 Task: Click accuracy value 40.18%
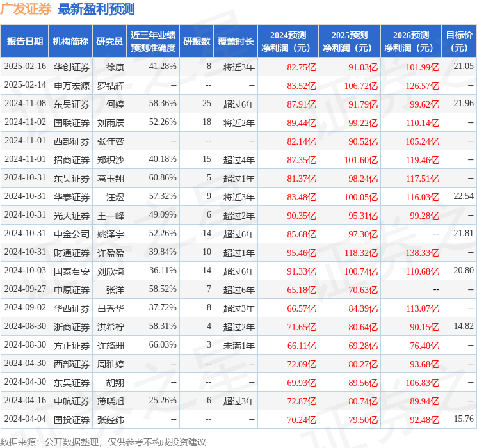tap(163, 159)
